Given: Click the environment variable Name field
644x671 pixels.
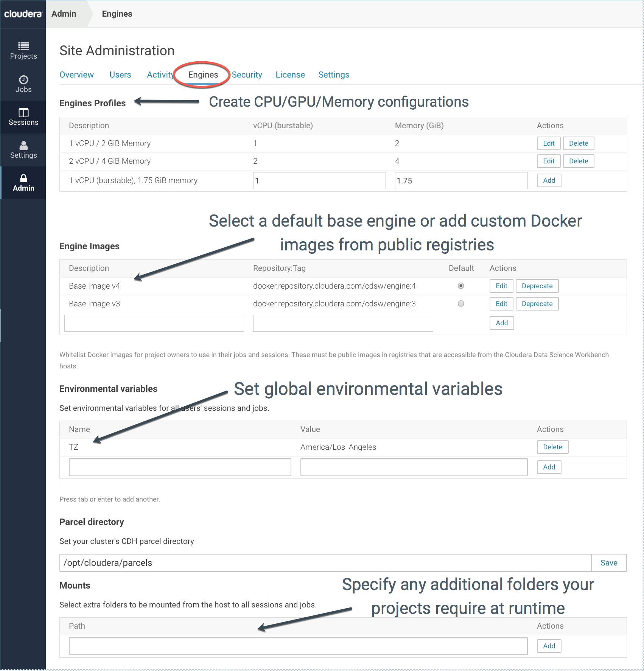Looking at the screenshot, I should tap(180, 467).
